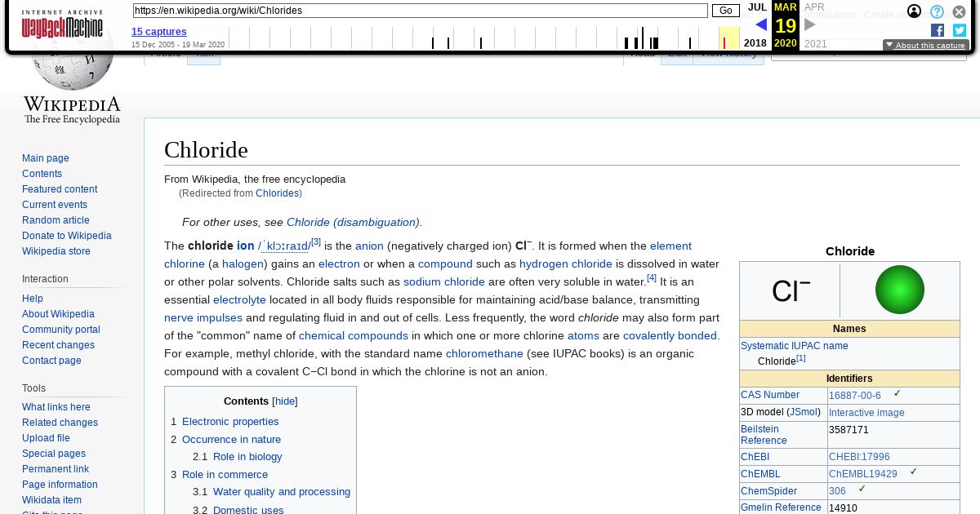Open About Wikipedia link
This screenshot has width=980, height=514.
point(58,314)
